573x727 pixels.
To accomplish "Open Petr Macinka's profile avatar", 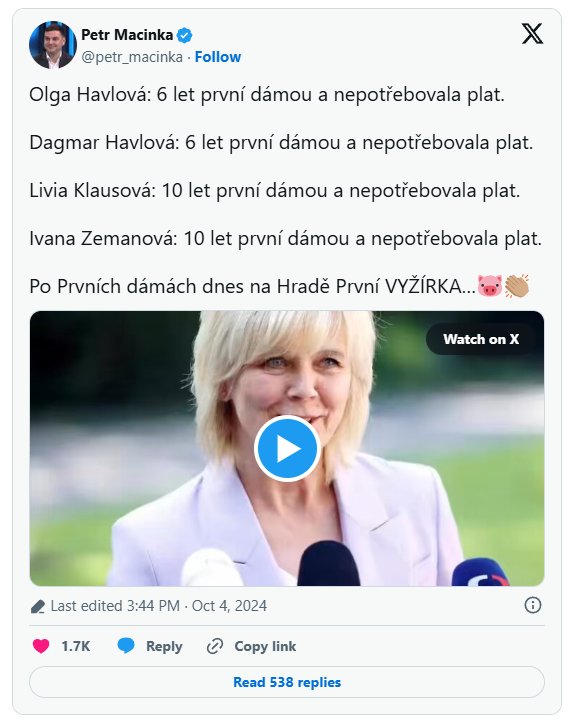I will 53,45.
